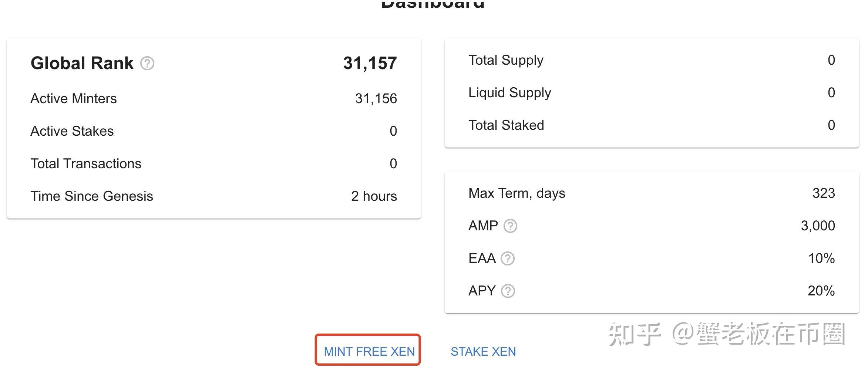Click the Active Minters count 31,156
The height and width of the screenshot is (369, 868).
point(376,98)
